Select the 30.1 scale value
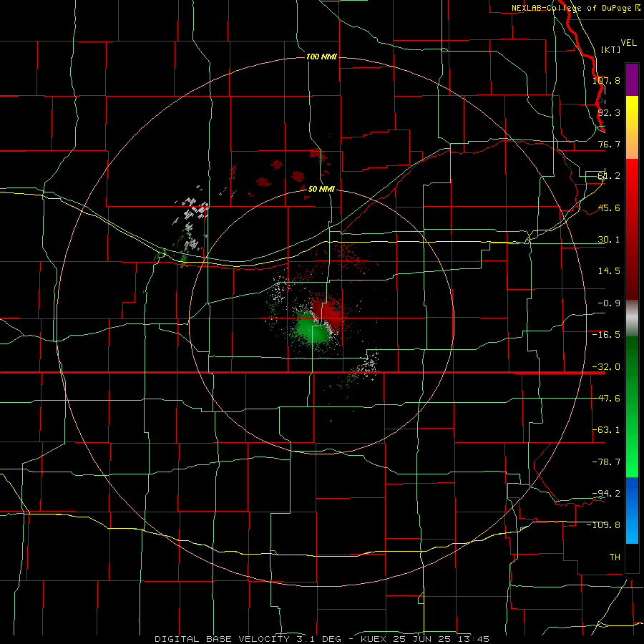Image resolution: width=644 pixels, height=644 pixels. 609,240
